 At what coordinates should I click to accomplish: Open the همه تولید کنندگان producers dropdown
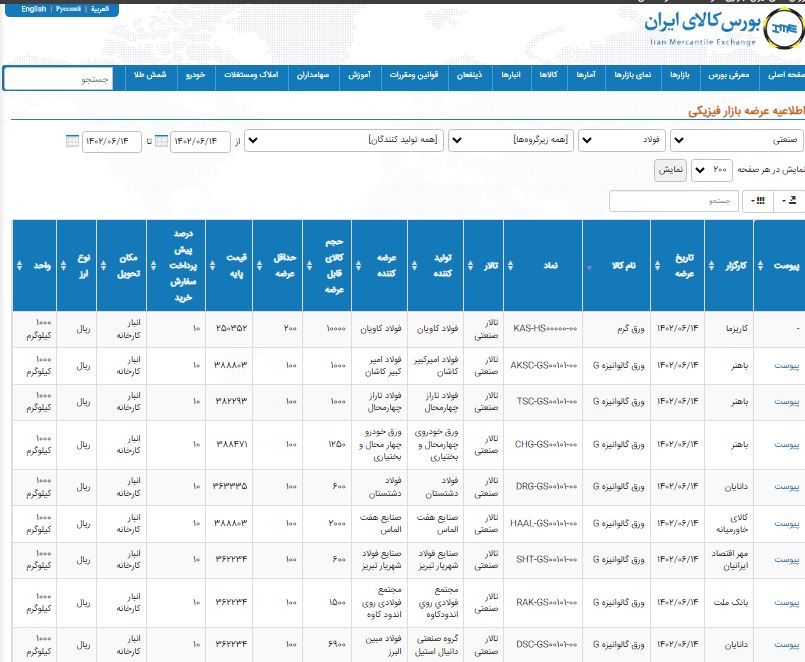(x=344, y=140)
